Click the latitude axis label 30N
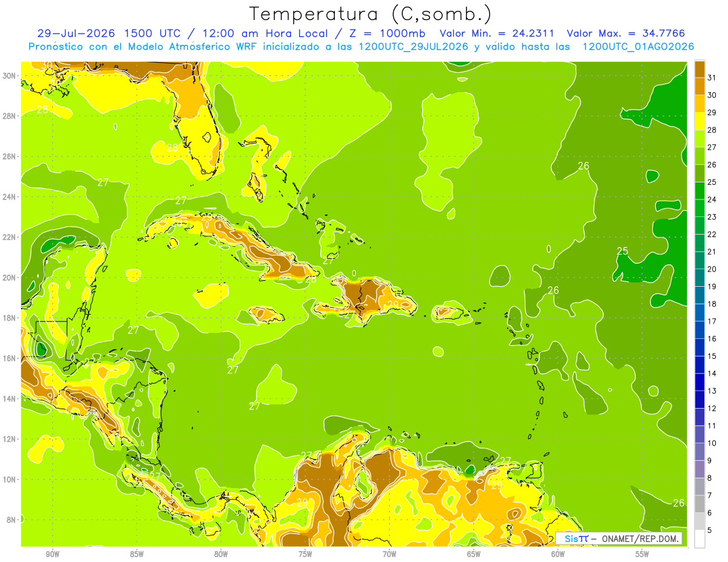The image size is (728, 562). pos(10,76)
